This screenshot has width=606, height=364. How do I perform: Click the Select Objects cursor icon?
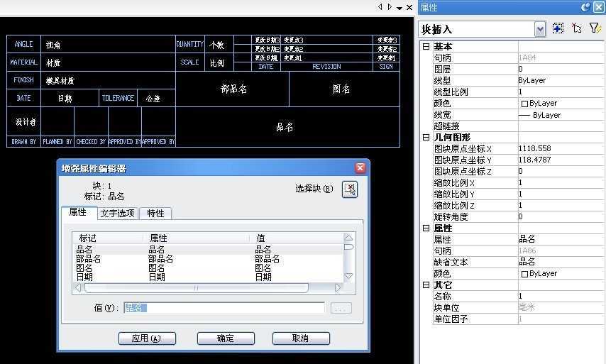(x=577, y=28)
